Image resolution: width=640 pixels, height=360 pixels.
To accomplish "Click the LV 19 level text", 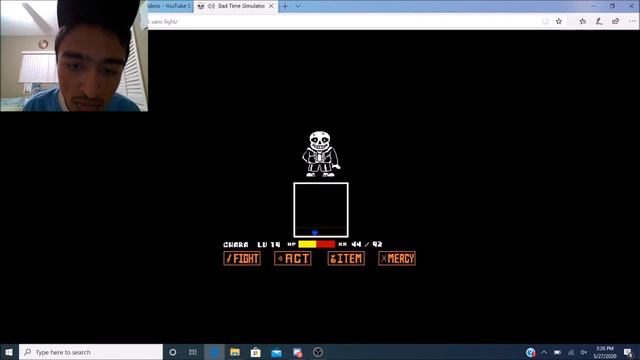I will click(x=269, y=244).
